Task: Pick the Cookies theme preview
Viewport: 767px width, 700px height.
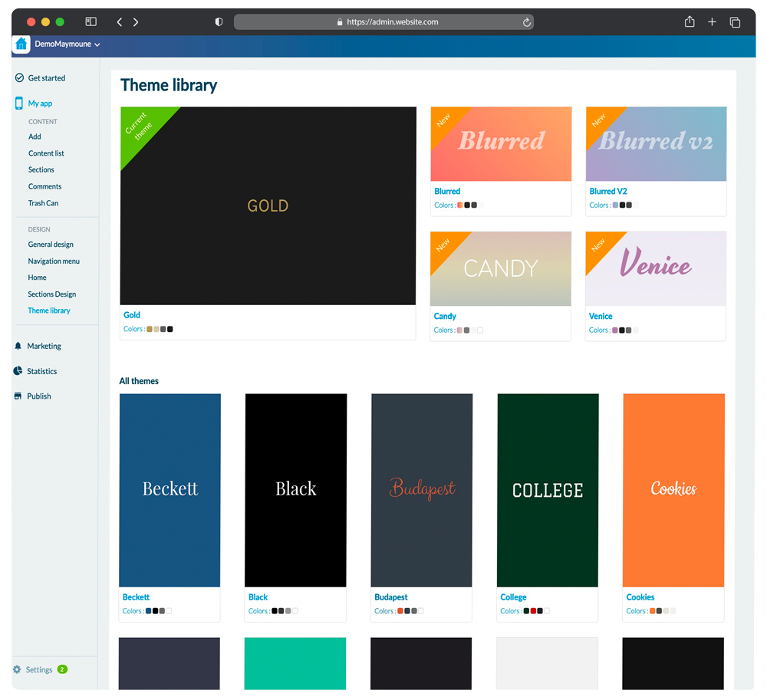Action: (x=673, y=490)
